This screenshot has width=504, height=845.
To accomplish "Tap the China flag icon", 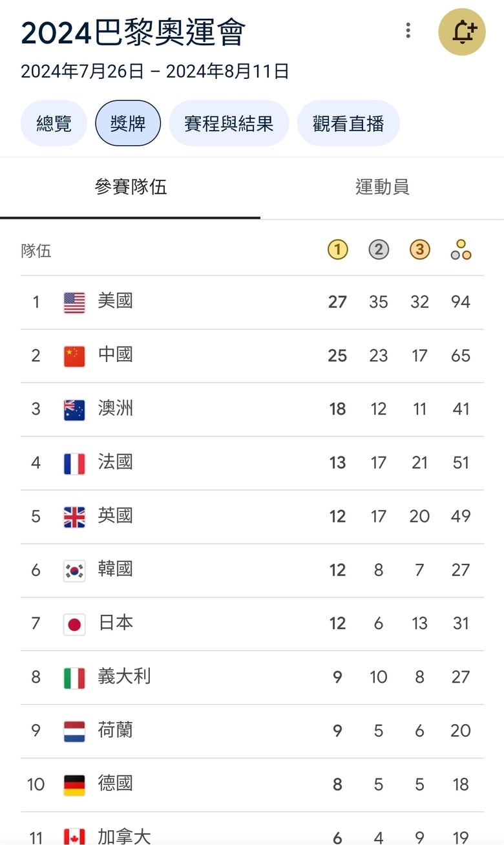I will [x=74, y=356].
